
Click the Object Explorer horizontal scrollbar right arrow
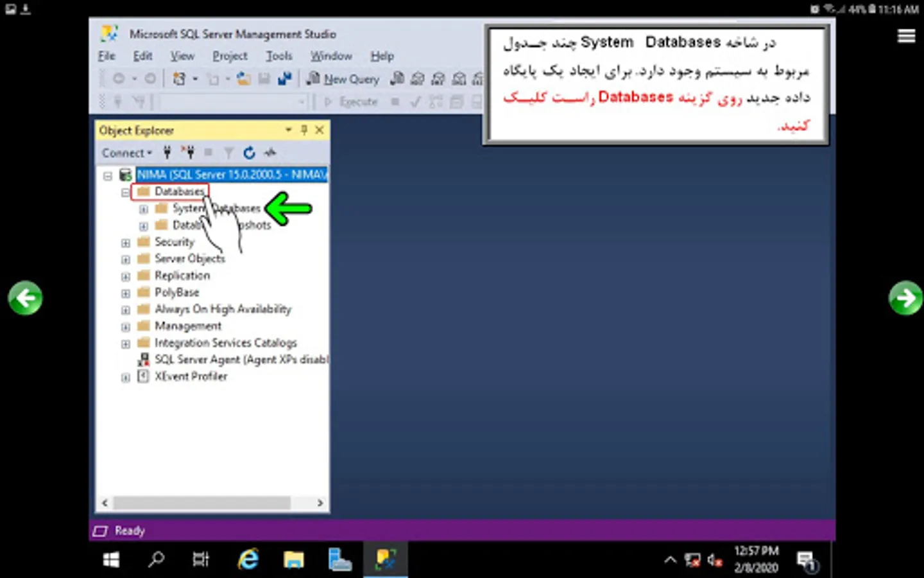point(320,503)
